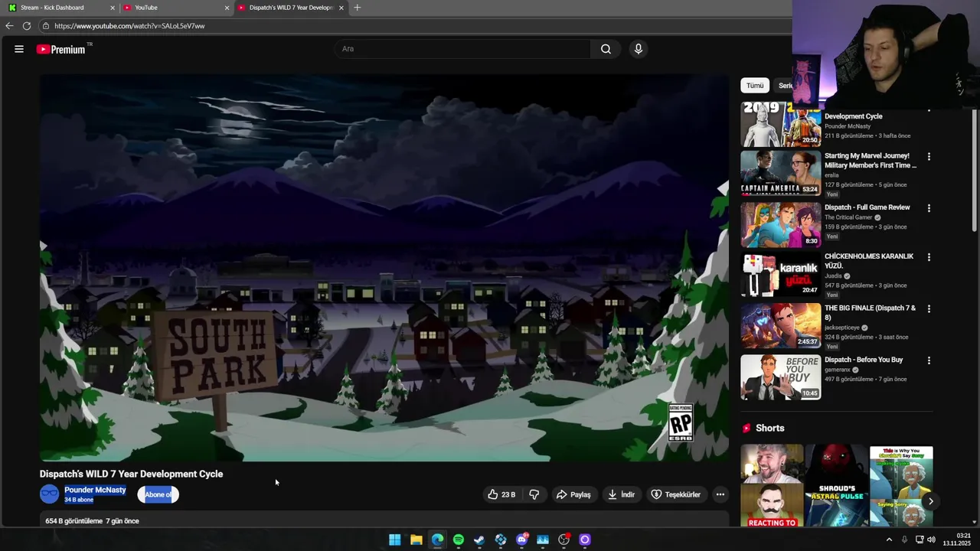980x551 pixels.
Task: Open Dispatch - Full Game Review thumbnail
Action: [780, 224]
